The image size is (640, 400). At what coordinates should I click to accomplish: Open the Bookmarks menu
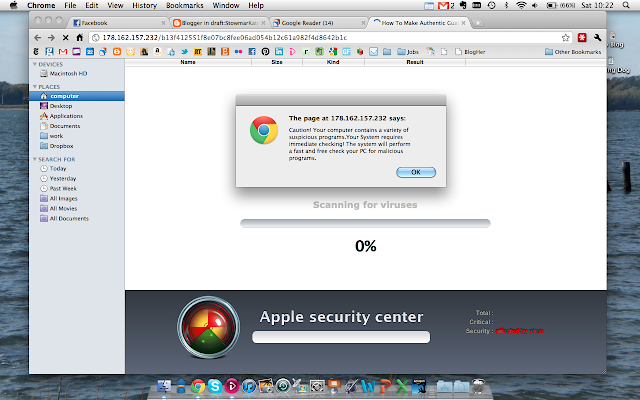click(184, 5)
